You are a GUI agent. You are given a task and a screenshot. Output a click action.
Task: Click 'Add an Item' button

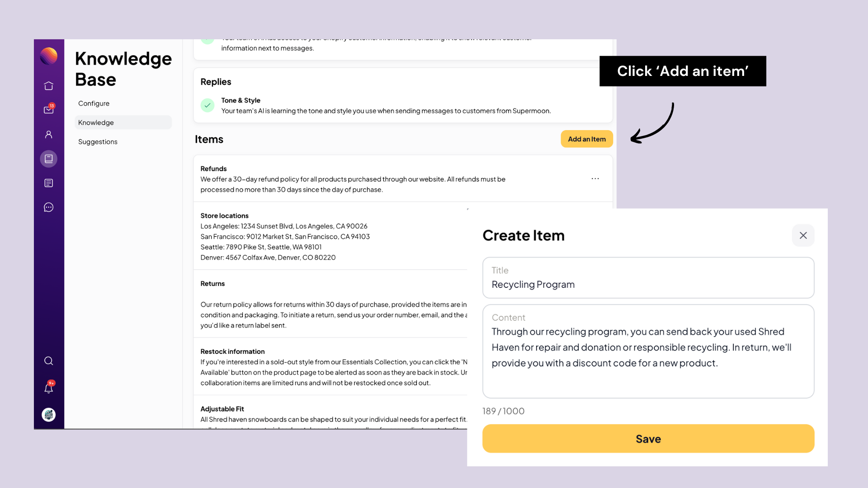[x=587, y=138]
